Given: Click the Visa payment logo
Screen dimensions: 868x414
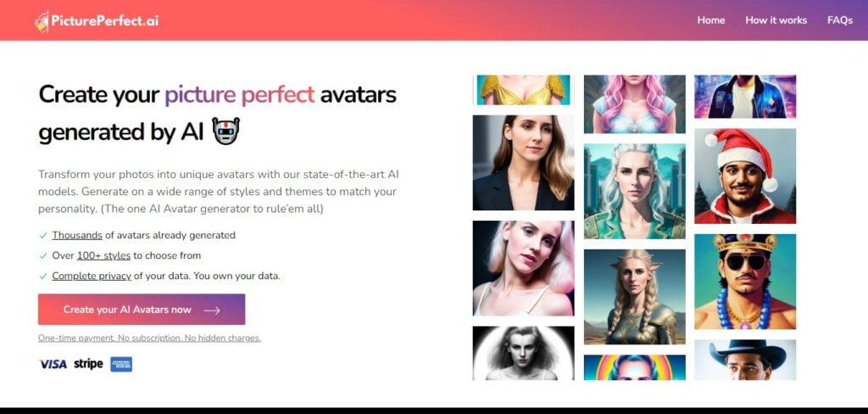Looking at the screenshot, I should click(53, 364).
